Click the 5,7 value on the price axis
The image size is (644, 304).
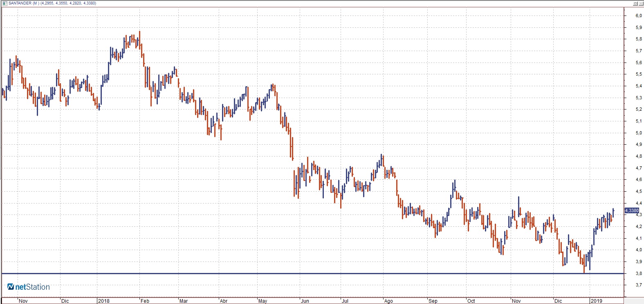pyautogui.click(x=639, y=51)
